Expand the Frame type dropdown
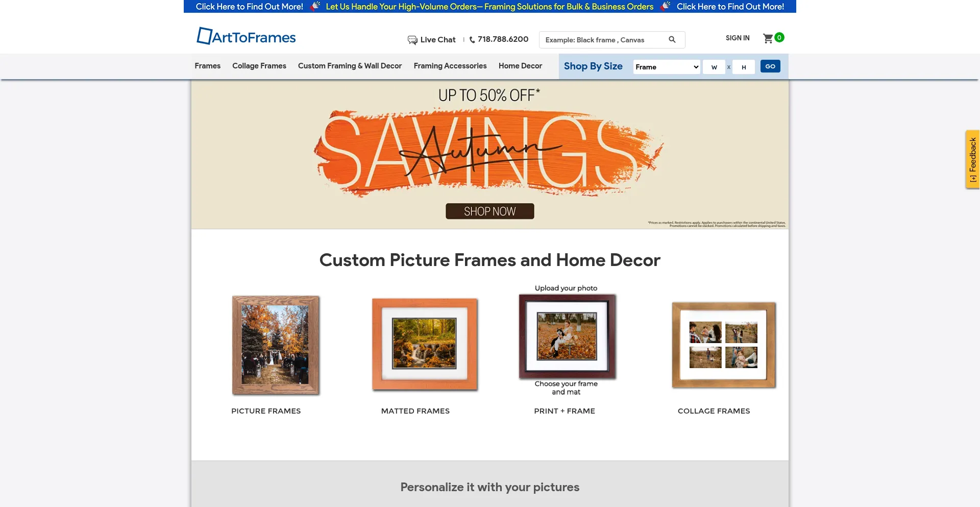This screenshot has height=507, width=980. pyautogui.click(x=667, y=67)
